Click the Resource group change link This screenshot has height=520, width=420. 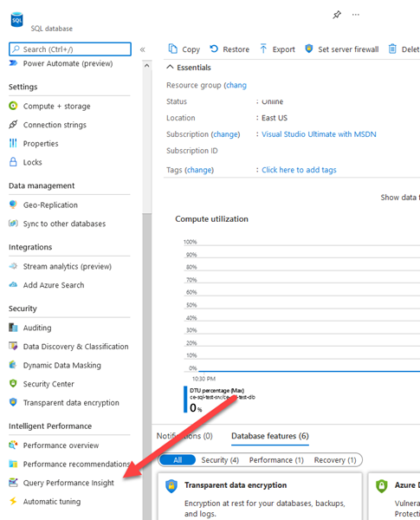coord(236,85)
